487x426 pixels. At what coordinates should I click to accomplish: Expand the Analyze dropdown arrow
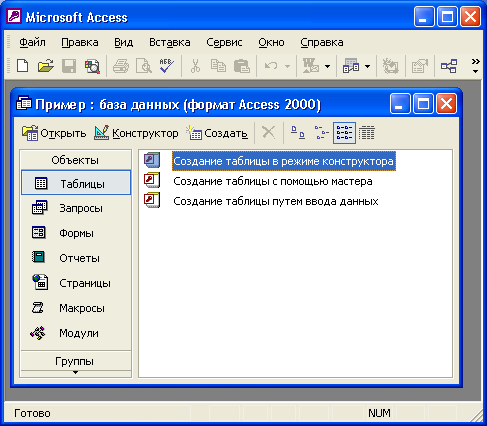(x=368, y=66)
